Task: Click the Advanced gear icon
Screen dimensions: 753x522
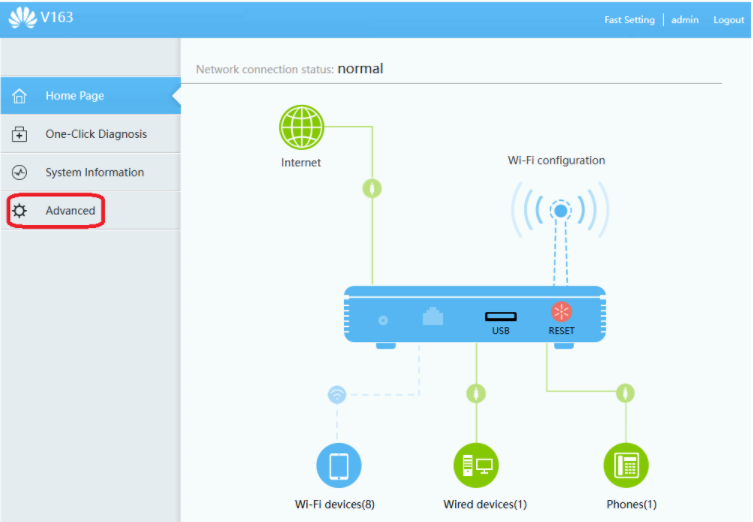Action: pos(19,211)
